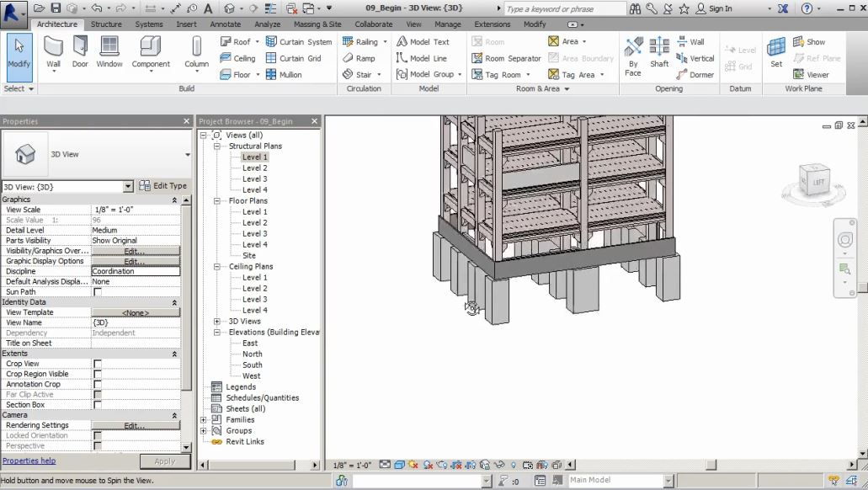Toggle the Annotation Crop checkbox
Screen dimensions: 868x490
click(98, 384)
